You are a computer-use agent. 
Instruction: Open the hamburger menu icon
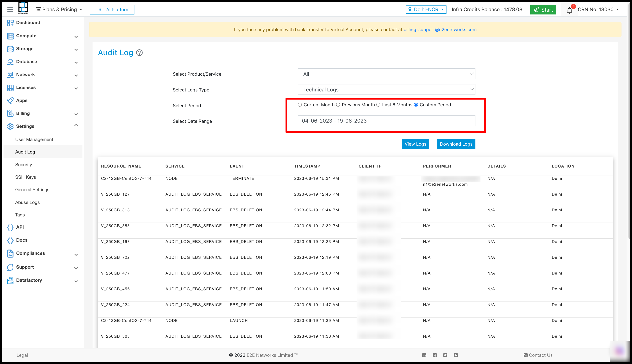coord(10,9)
